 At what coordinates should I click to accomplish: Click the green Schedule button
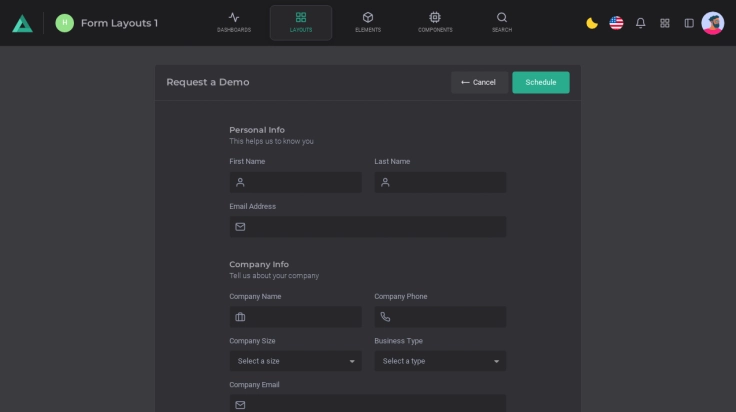point(541,82)
